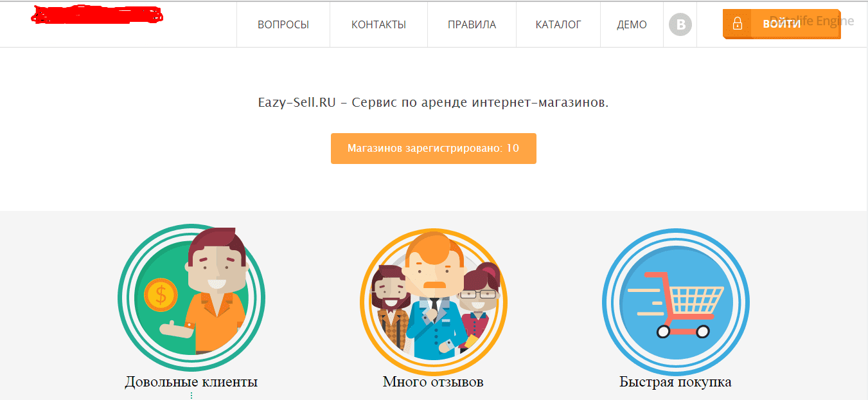Click the blue shopping cart circle
Viewport: 868px width, 400px height.
(x=676, y=302)
